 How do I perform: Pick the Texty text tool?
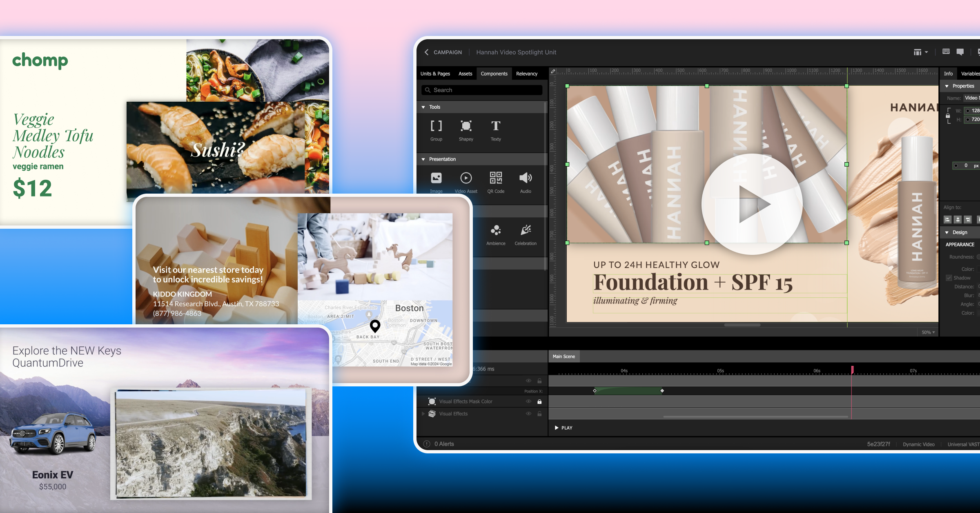[x=496, y=126]
